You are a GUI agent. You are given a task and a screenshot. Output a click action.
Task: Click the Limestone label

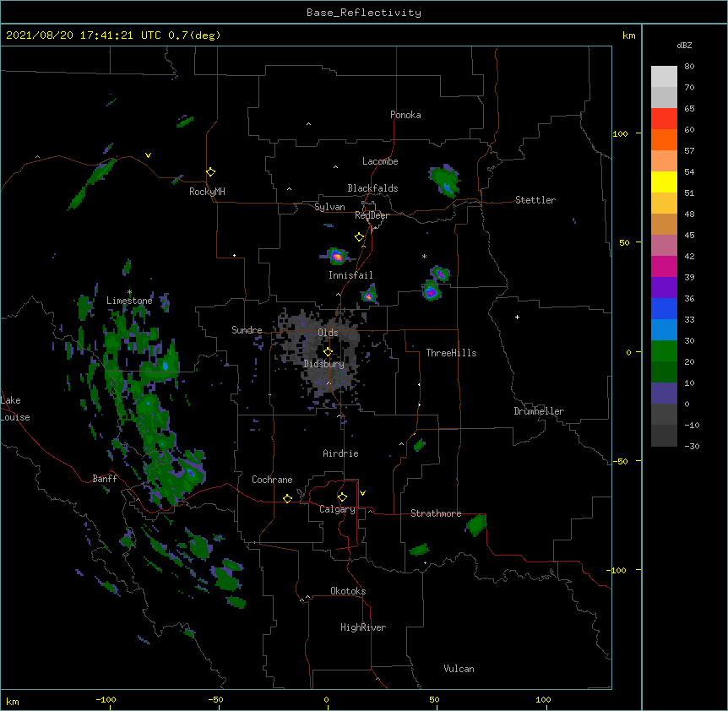coord(129,301)
